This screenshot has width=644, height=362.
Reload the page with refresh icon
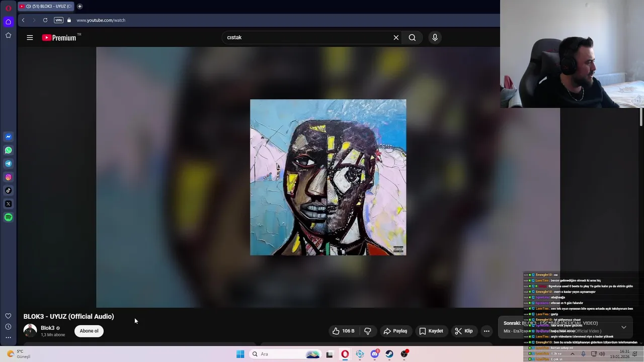45,20
